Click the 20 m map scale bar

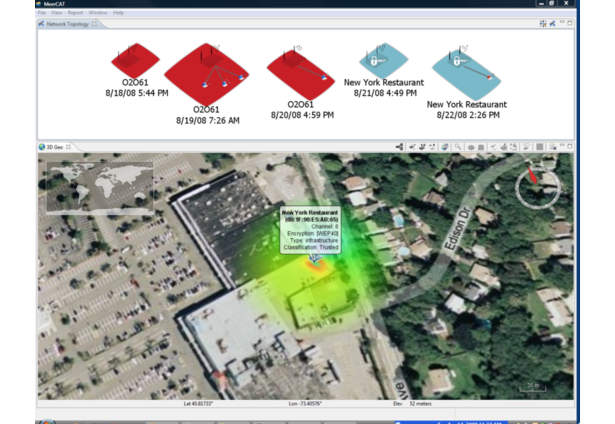click(x=533, y=387)
